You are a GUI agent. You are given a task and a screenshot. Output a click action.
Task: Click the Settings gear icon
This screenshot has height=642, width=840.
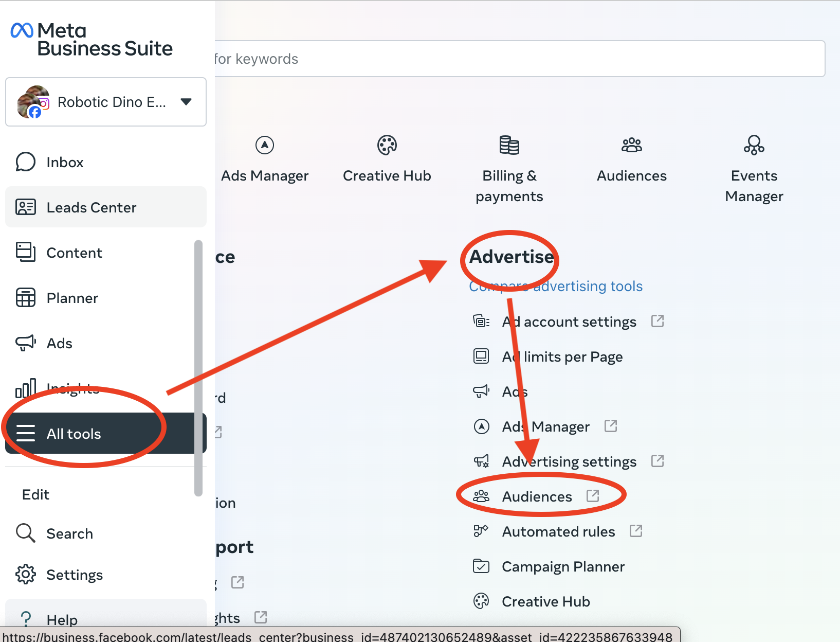(x=26, y=575)
